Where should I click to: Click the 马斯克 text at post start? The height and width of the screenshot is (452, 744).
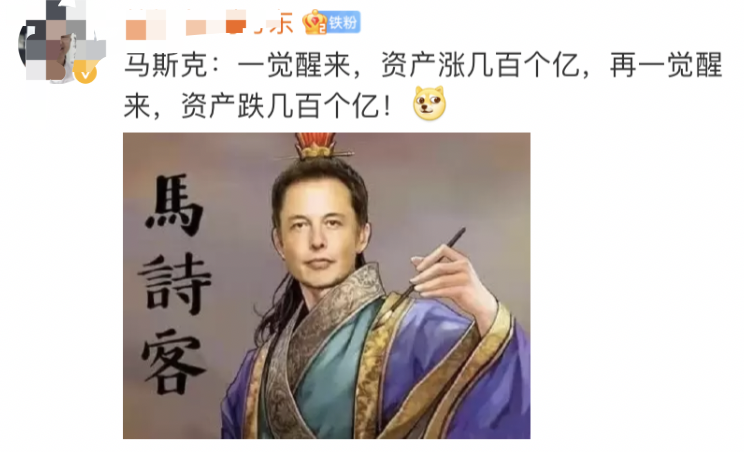pos(166,65)
